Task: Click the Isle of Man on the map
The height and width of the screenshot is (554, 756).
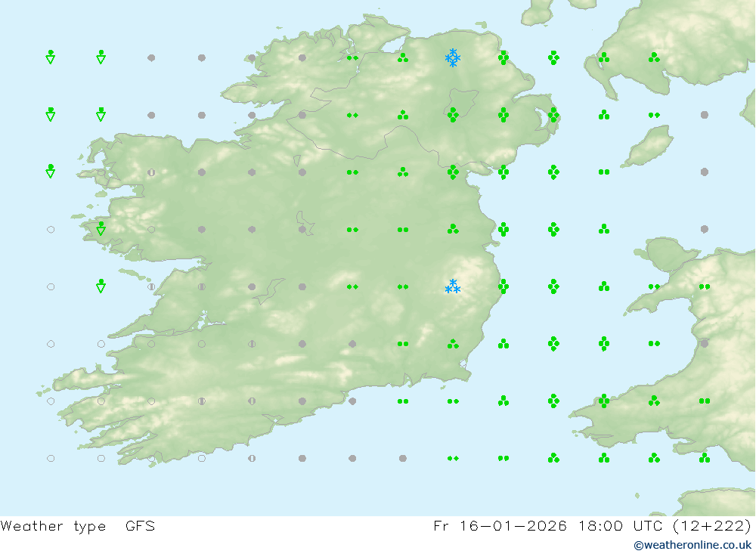Action: 648,146
